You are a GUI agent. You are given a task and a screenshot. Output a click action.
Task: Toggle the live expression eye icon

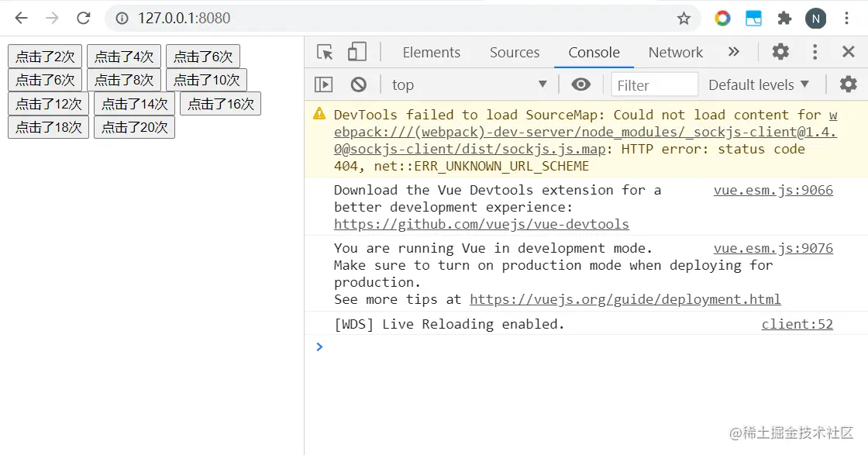pyautogui.click(x=580, y=84)
